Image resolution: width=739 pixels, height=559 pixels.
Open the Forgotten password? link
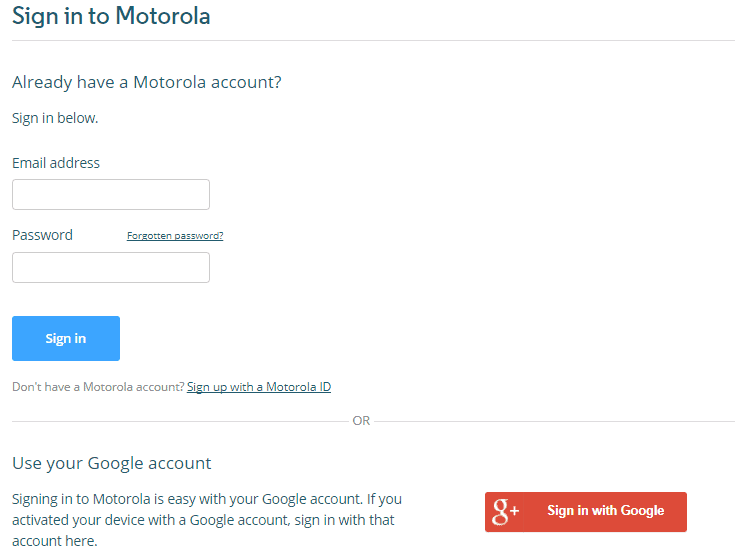175,236
